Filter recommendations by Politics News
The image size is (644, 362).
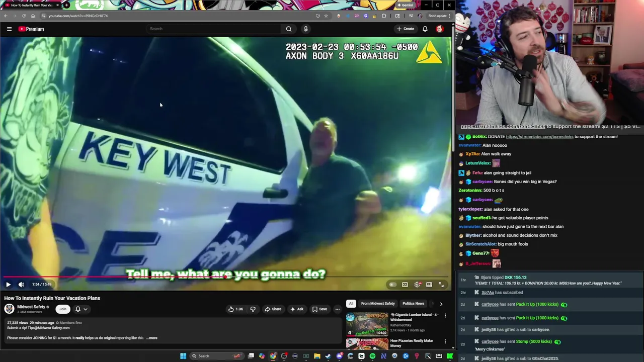click(413, 304)
